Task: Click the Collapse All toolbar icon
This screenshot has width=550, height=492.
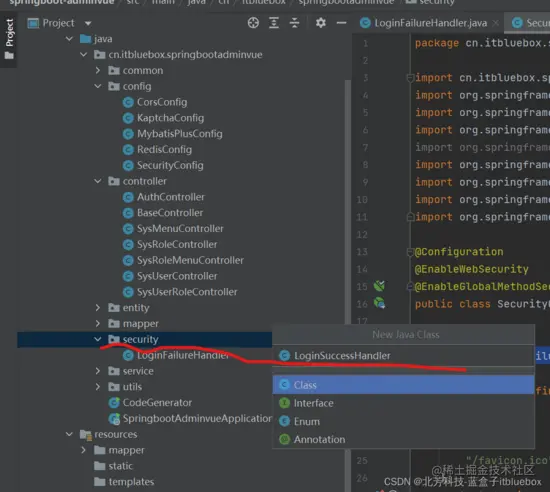Action: coord(294,23)
